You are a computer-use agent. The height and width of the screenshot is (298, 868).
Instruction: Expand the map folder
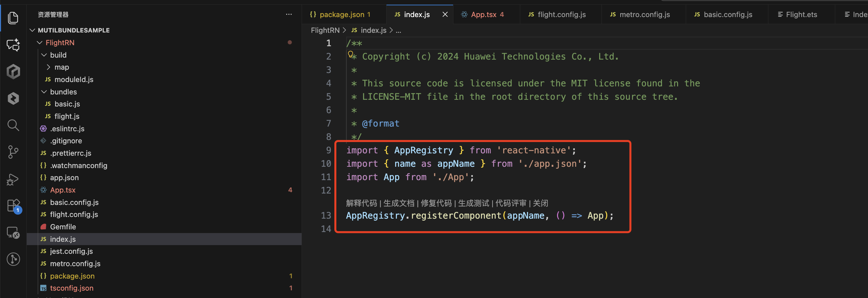click(x=48, y=67)
